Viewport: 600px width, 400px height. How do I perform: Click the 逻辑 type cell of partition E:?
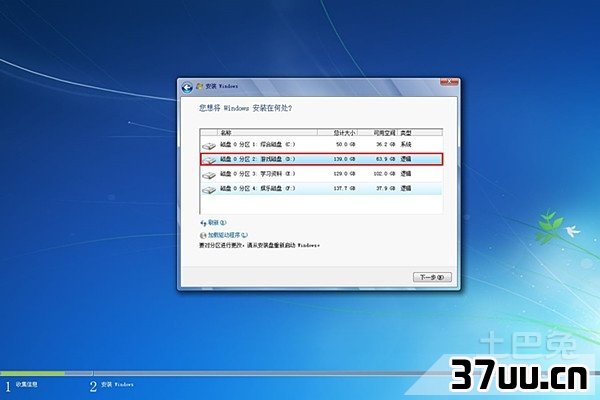406,174
